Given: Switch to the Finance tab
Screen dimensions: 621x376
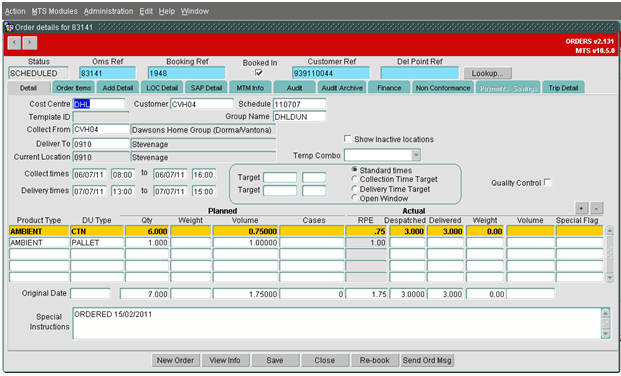Looking at the screenshot, I should click(x=389, y=88).
